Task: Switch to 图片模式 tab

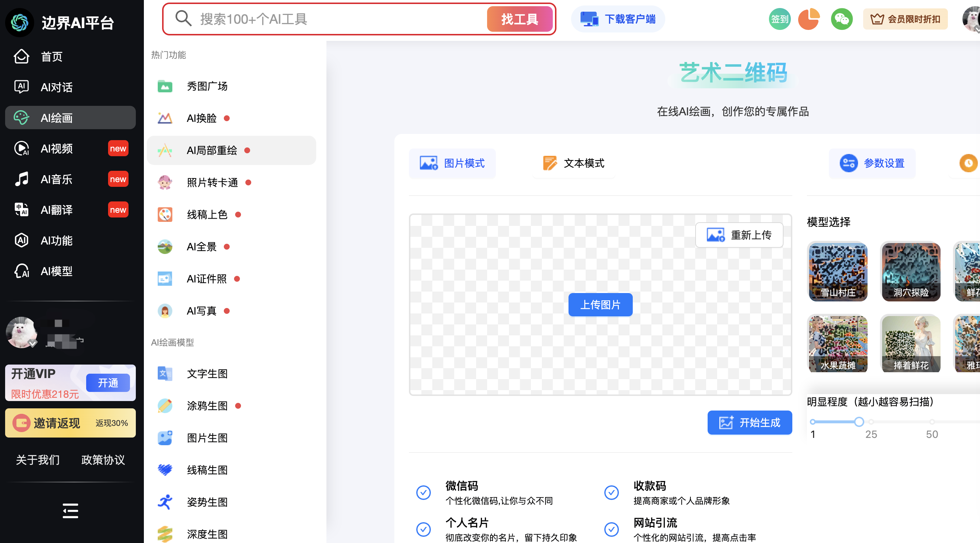Action: 452,163
